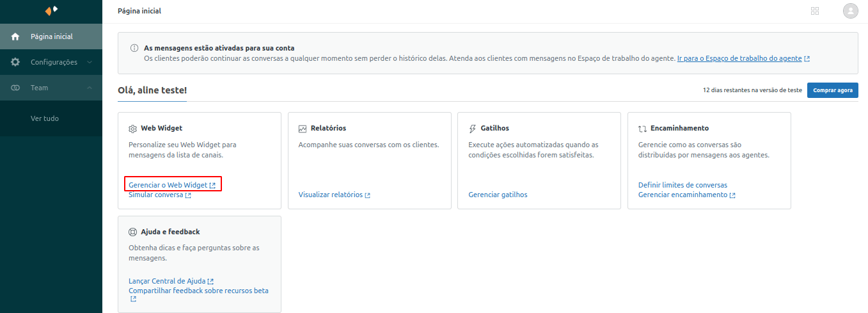This screenshot has width=868, height=313.
Task: Open Compartilhar feedback sobre recursos beta link
Action: tap(198, 291)
